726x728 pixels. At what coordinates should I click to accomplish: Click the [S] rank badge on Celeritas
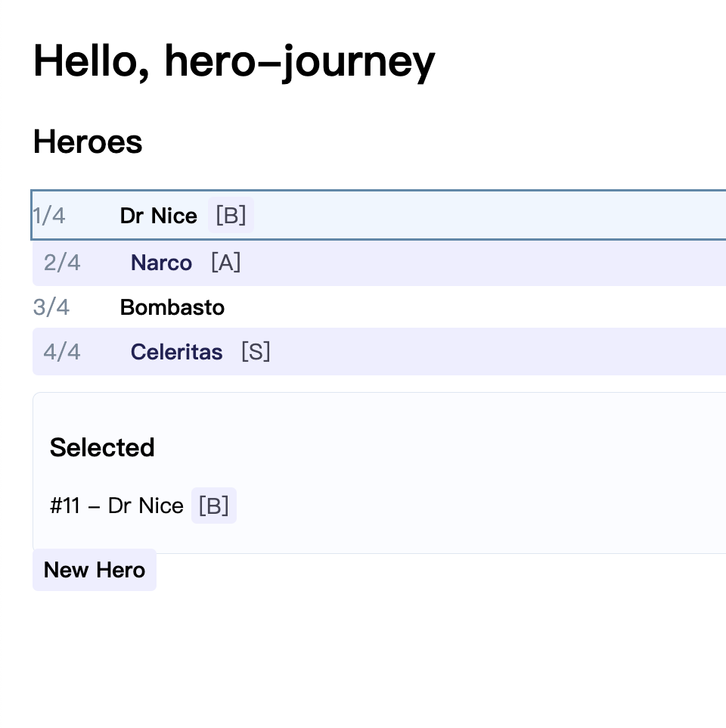256,352
